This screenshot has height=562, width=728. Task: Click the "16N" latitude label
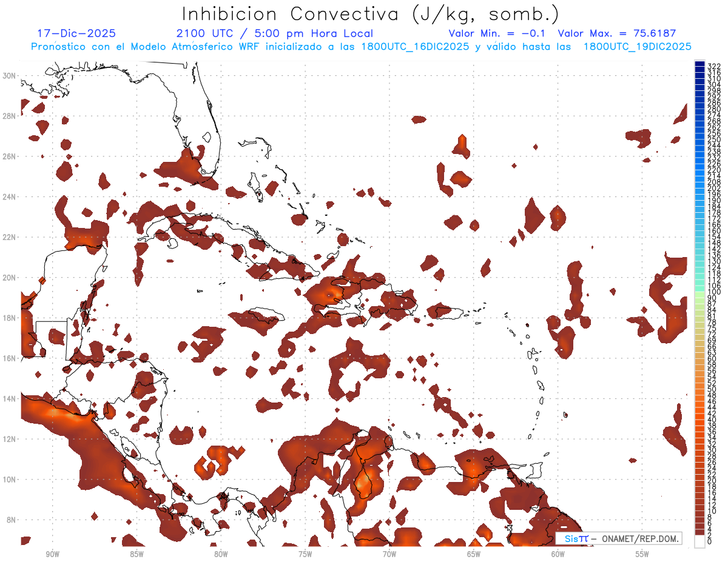point(10,358)
